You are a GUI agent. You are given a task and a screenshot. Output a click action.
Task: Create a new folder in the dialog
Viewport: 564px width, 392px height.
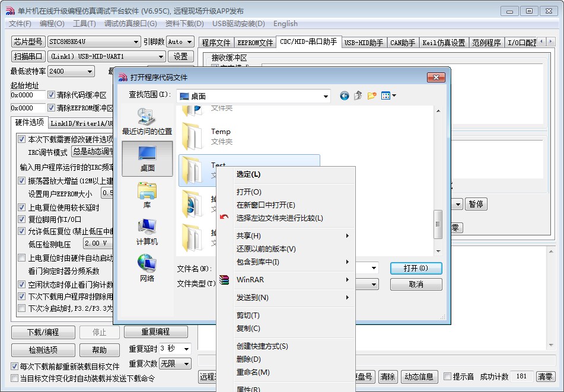(372, 95)
